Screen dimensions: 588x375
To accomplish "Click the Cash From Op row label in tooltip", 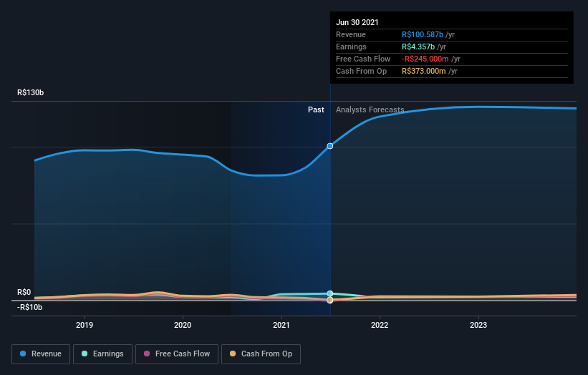I will point(361,71).
